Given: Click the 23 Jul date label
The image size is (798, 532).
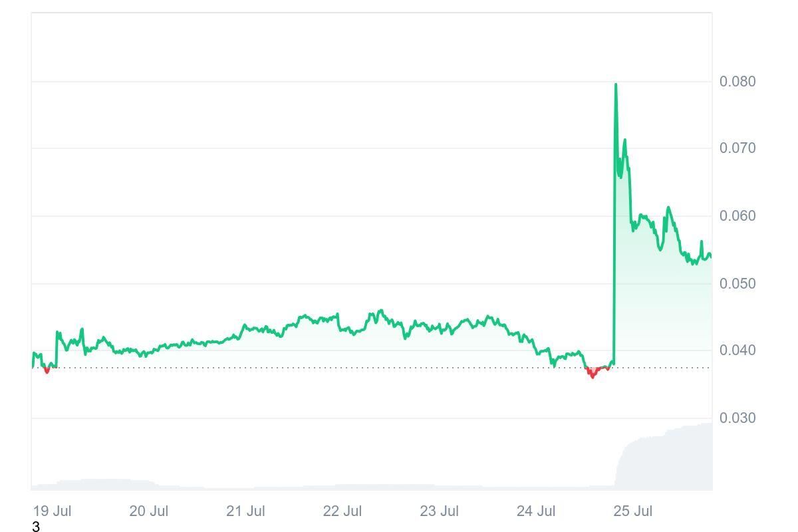Looking at the screenshot, I should point(439,511).
